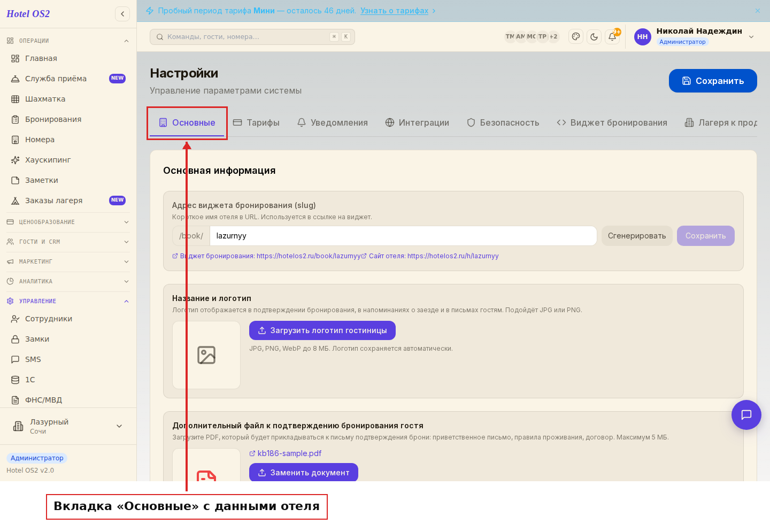The image size is (770, 532).
Task: Open the Виджет бронирования URL link
Action: click(267, 256)
